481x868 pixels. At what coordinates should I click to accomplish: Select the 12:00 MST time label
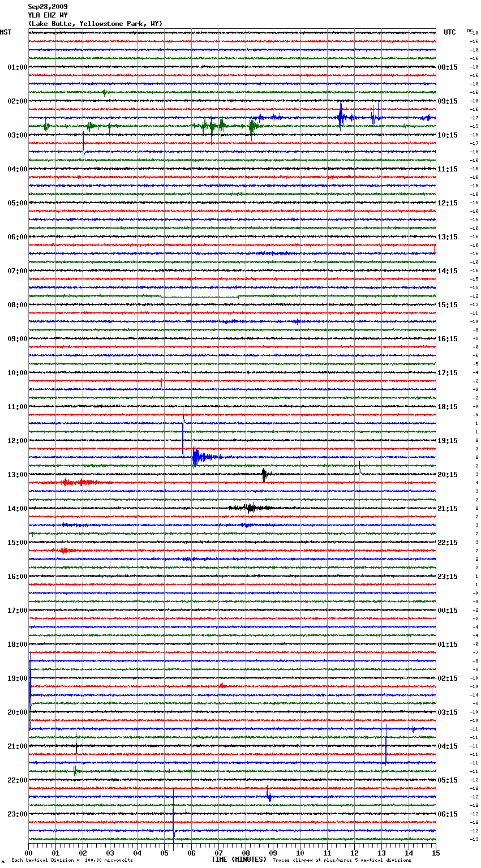18,441
